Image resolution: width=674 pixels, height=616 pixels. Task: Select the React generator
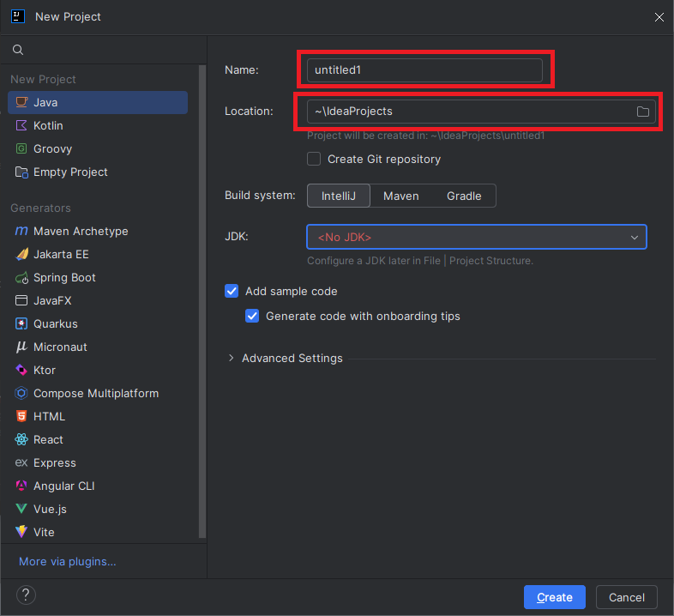[98, 439]
